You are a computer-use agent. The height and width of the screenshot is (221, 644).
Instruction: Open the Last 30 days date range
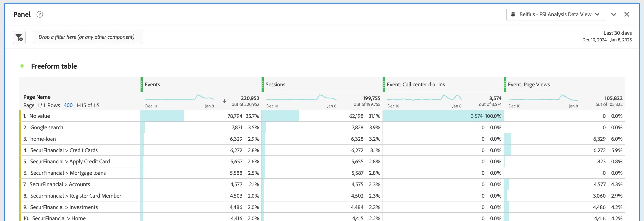pyautogui.click(x=607, y=36)
